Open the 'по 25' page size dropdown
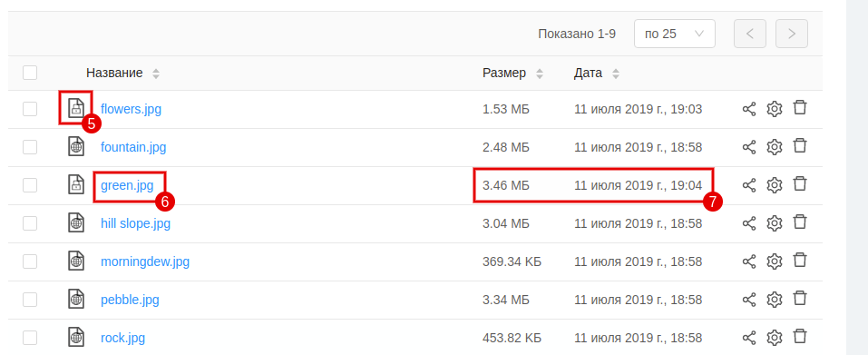This screenshot has width=868, height=355. coord(674,34)
